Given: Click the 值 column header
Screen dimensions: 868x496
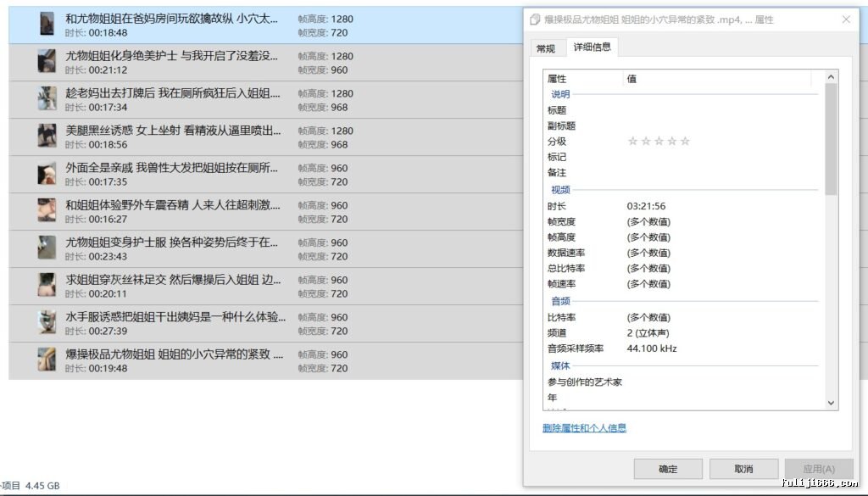Looking at the screenshot, I should coord(717,79).
